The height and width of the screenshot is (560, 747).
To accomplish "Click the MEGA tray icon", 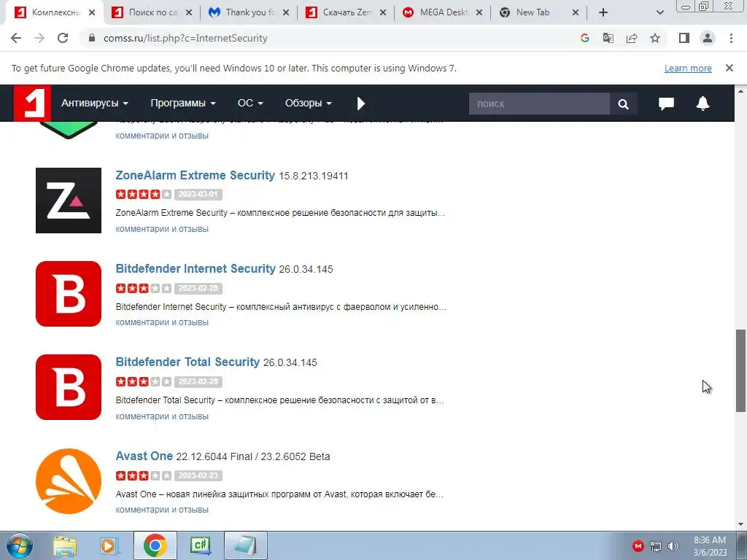I will pyautogui.click(x=638, y=546).
